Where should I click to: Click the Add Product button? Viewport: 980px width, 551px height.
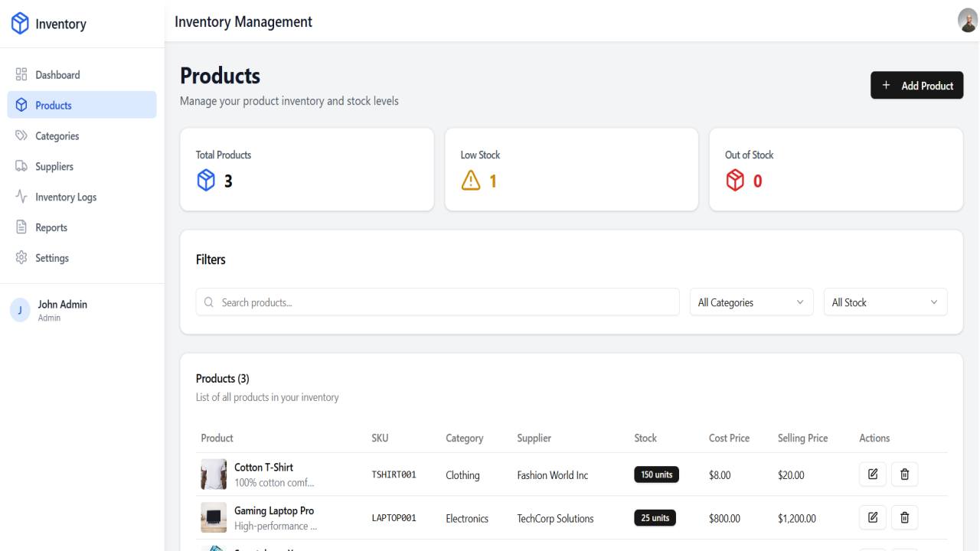pyautogui.click(x=916, y=86)
